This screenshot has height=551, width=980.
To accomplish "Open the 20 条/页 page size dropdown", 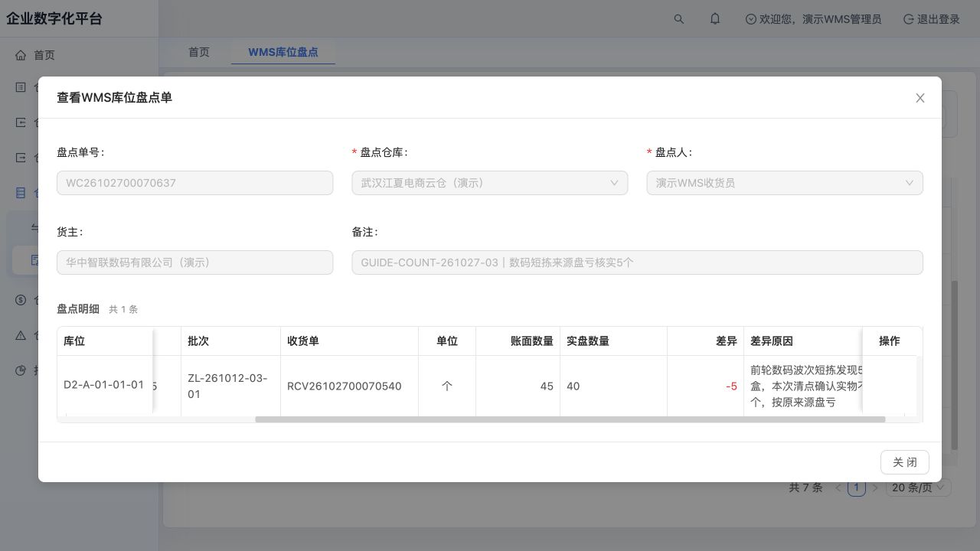I will 919,487.
